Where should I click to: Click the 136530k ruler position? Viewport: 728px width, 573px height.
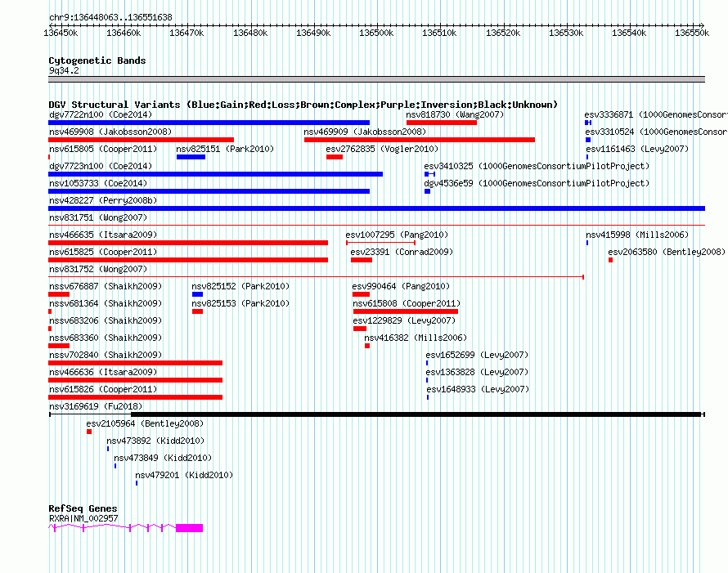point(566,33)
